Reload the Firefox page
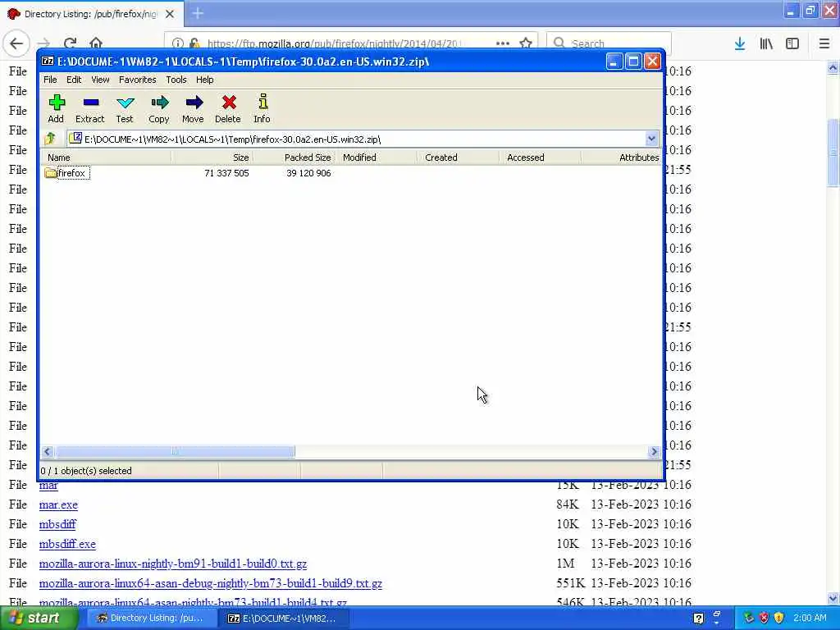Image resolution: width=840 pixels, height=630 pixels. pyautogui.click(x=71, y=43)
